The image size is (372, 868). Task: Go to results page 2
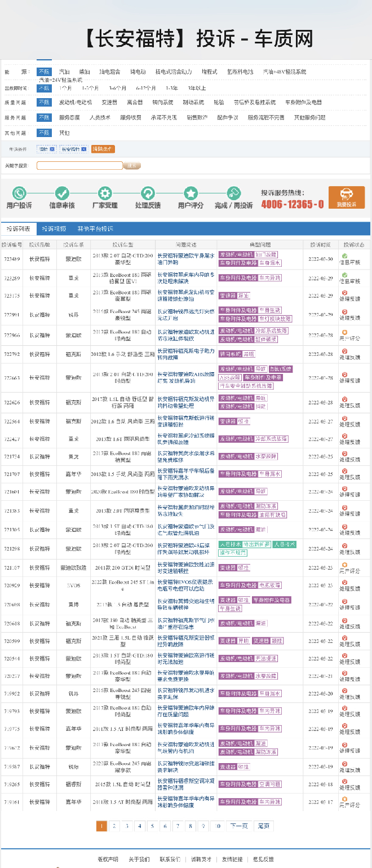(x=114, y=826)
